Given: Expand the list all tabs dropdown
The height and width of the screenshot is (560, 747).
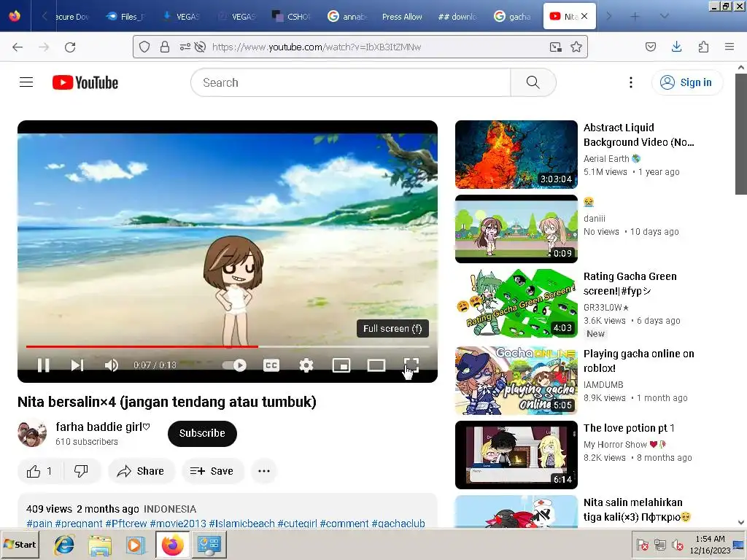Looking at the screenshot, I should pos(664,16).
